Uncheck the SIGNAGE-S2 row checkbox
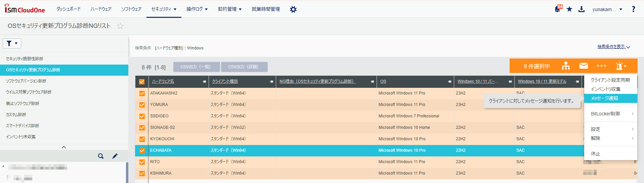This screenshot has height=183, width=644. (142, 128)
